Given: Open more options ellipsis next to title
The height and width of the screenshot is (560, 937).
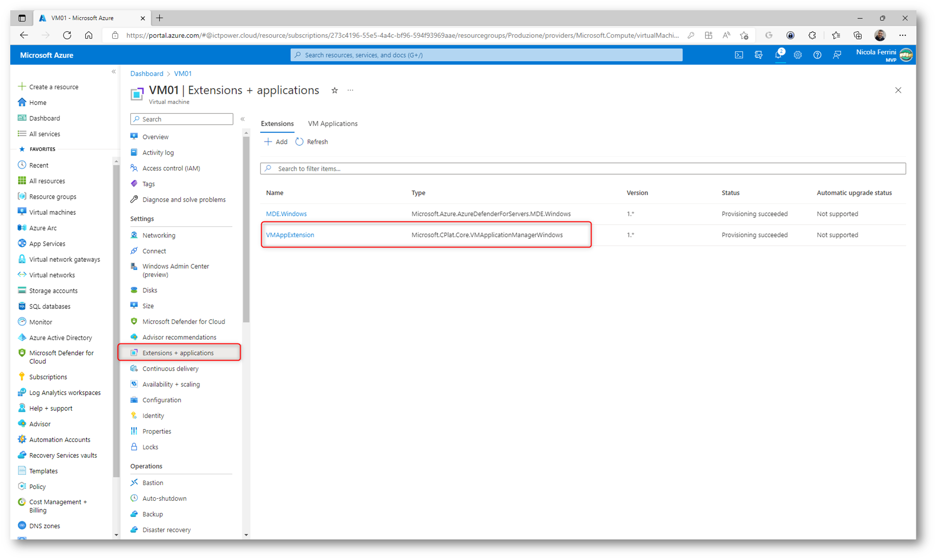Looking at the screenshot, I should [x=350, y=90].
